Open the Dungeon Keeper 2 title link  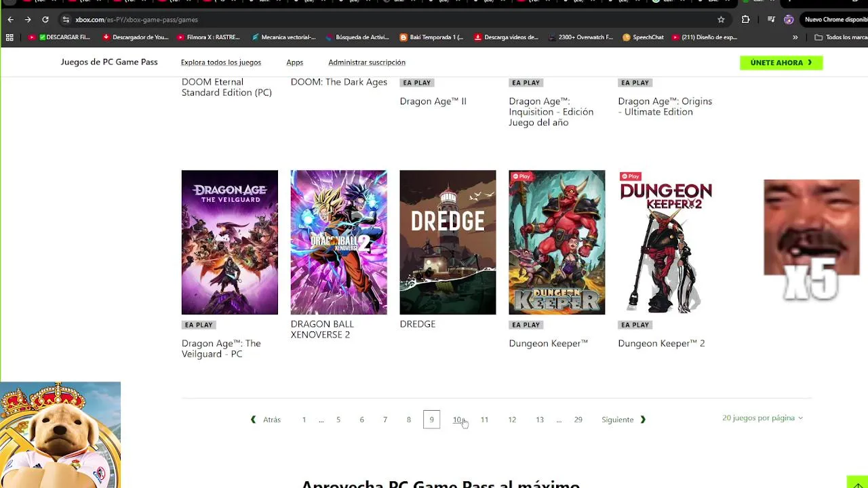661,344
